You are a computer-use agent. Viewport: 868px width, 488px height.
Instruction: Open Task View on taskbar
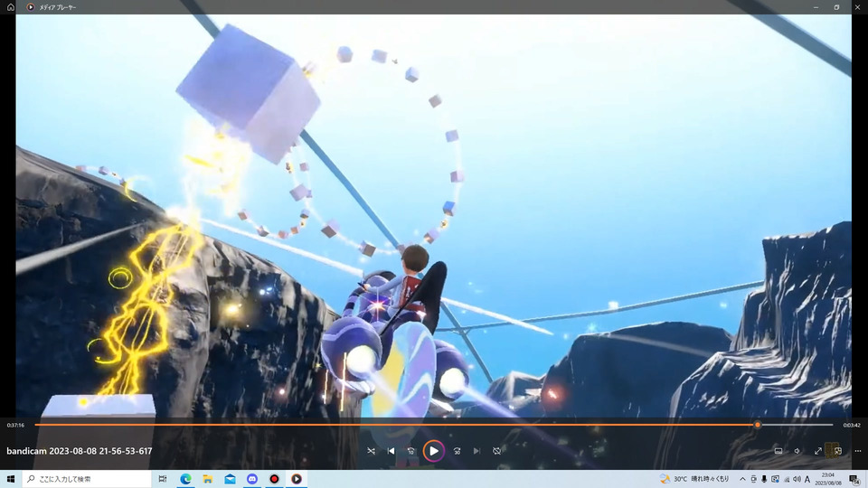click(163, 479)
